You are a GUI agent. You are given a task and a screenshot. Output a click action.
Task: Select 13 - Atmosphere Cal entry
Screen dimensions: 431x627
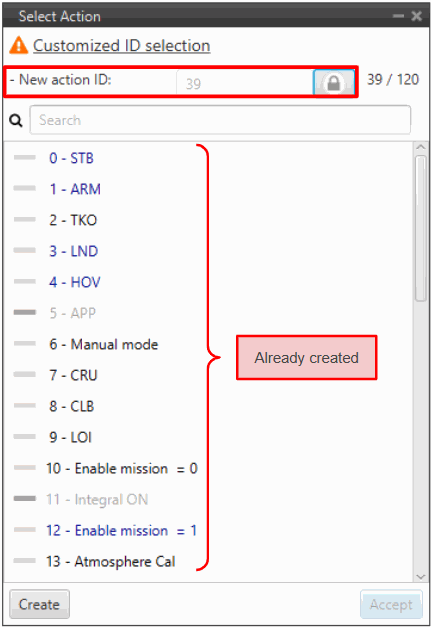[x=111, y=561]
